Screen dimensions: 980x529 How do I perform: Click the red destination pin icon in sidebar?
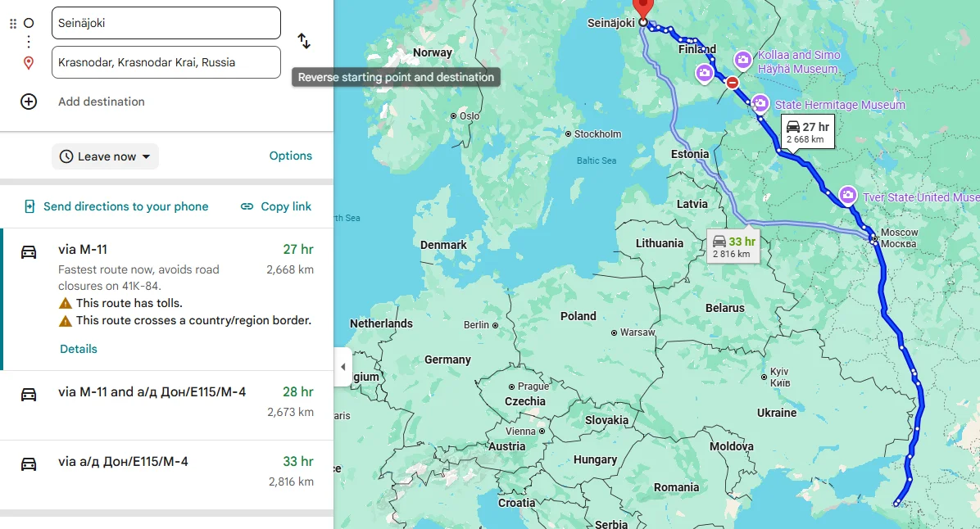click(29, 61)
